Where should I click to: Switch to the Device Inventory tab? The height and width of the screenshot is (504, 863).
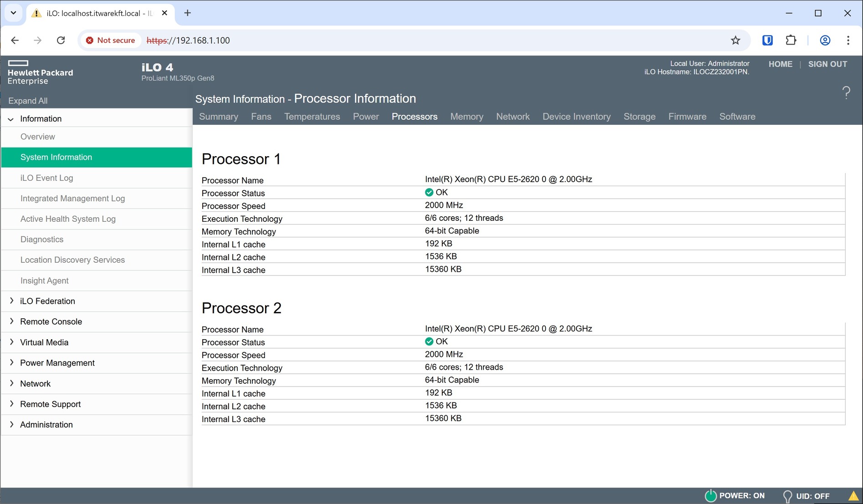tap(577, 117)
